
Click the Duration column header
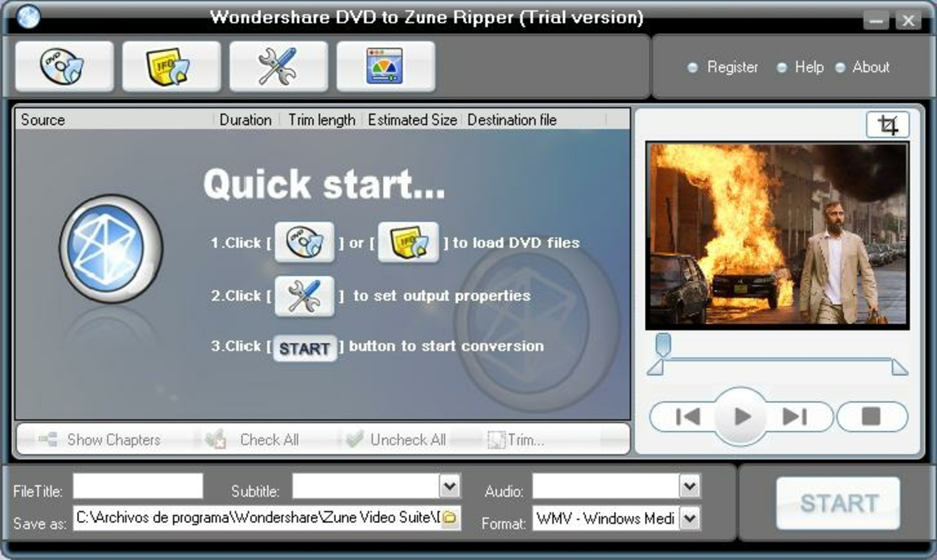246,120
